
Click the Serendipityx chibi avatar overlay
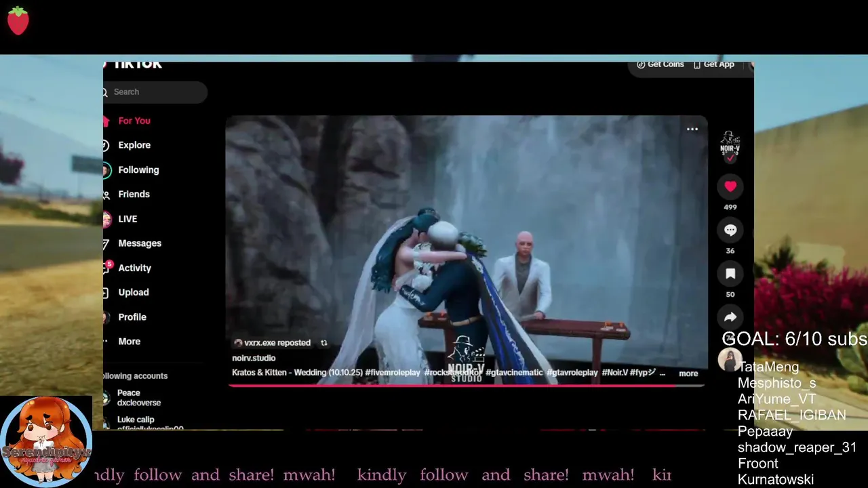(x=46, y=441)
